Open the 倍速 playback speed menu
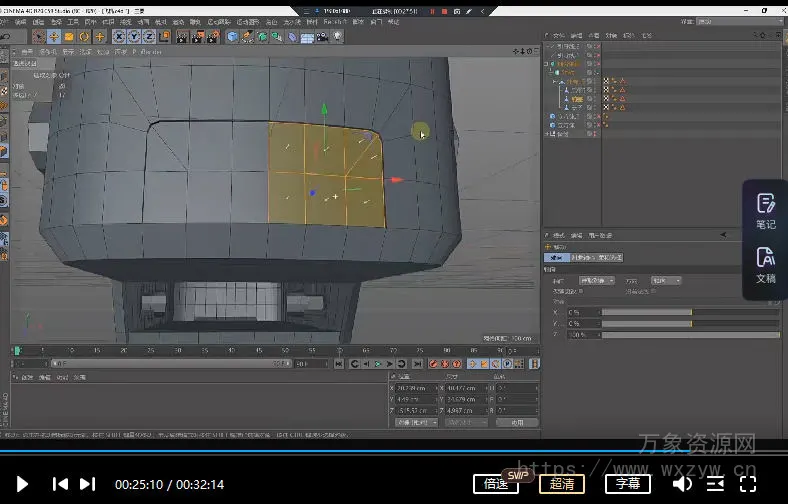 pyautogui.click(x=497, y=484)
